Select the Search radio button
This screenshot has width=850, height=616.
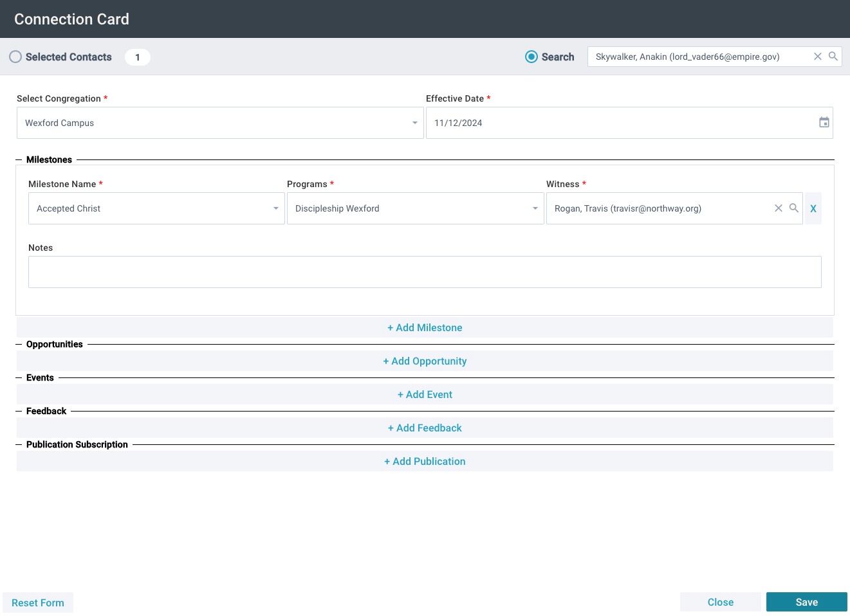(x=531, y=57)
